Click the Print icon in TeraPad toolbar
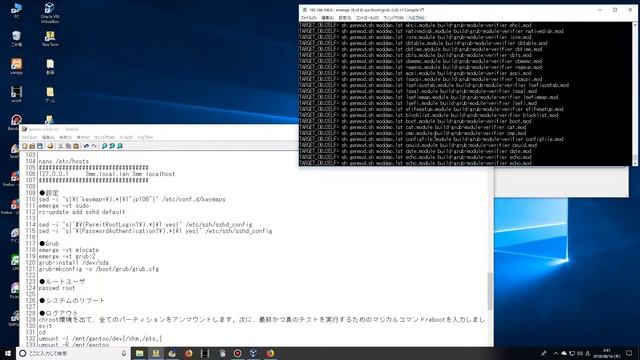Screen dimensions: 640x360 (x=50, y=146)
